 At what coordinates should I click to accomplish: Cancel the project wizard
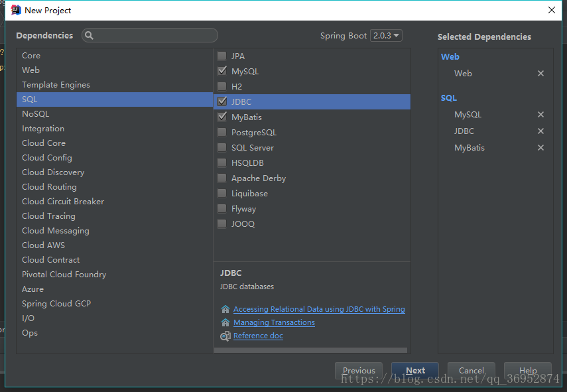[472, 371]
